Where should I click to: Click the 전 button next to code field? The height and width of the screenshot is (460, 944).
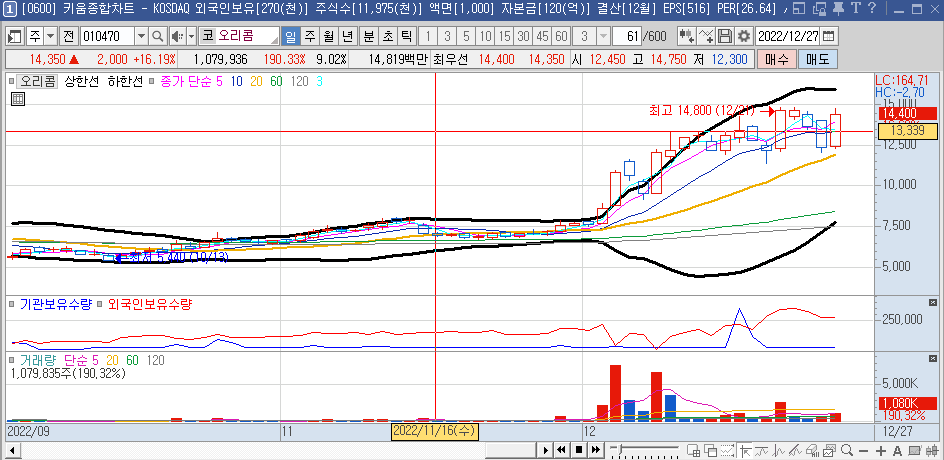coord(69,36)
